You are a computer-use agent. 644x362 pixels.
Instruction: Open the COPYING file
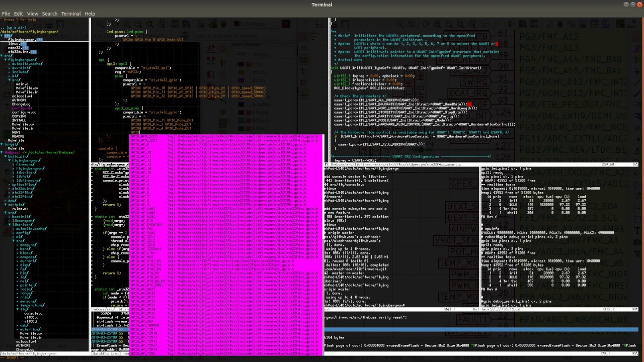(19, 116)
